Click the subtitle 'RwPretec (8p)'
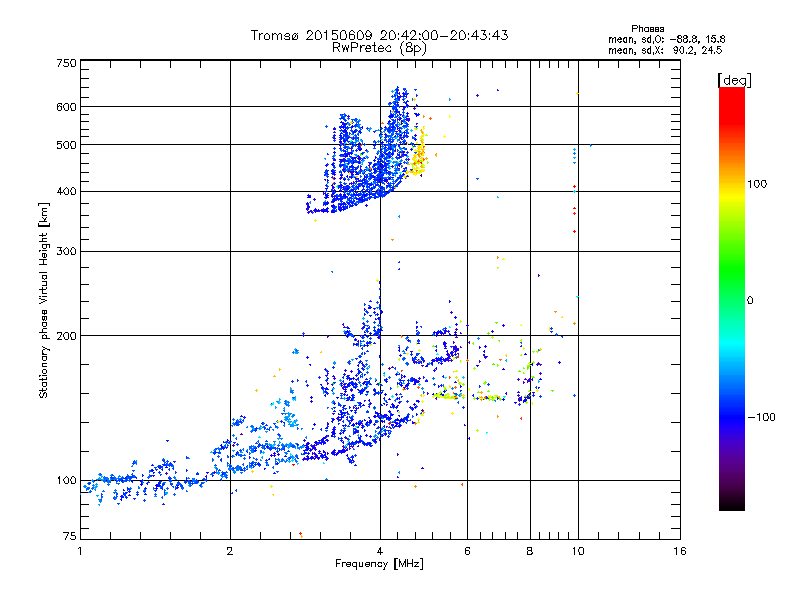Screen dimensions: 800x600 [379, 48]
